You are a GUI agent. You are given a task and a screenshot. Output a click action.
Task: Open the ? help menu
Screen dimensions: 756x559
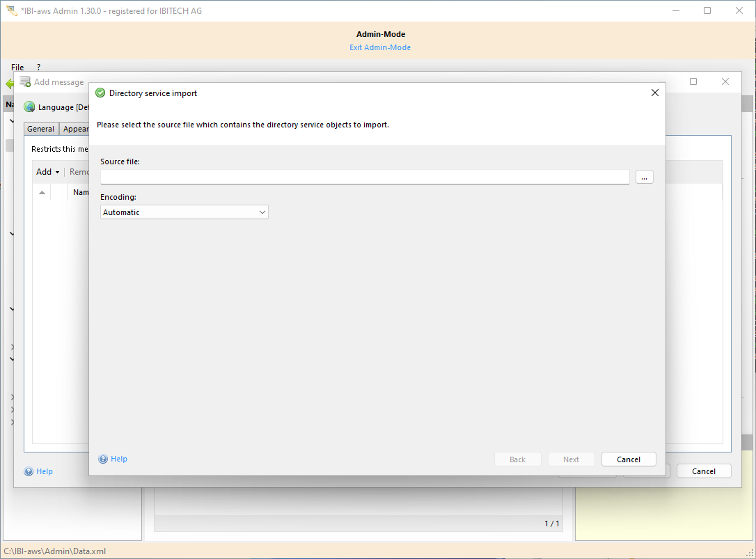pos(38,67)
